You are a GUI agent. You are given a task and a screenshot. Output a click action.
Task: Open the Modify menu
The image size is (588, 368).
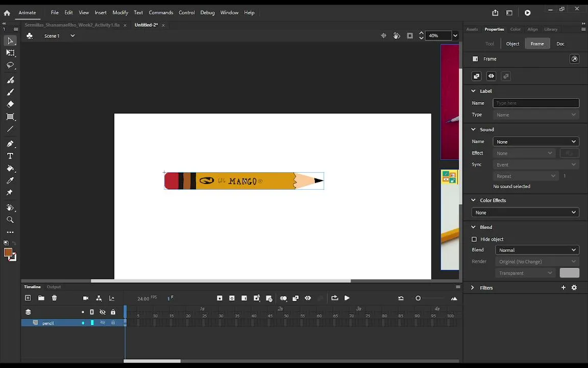[x=120, y=13]
